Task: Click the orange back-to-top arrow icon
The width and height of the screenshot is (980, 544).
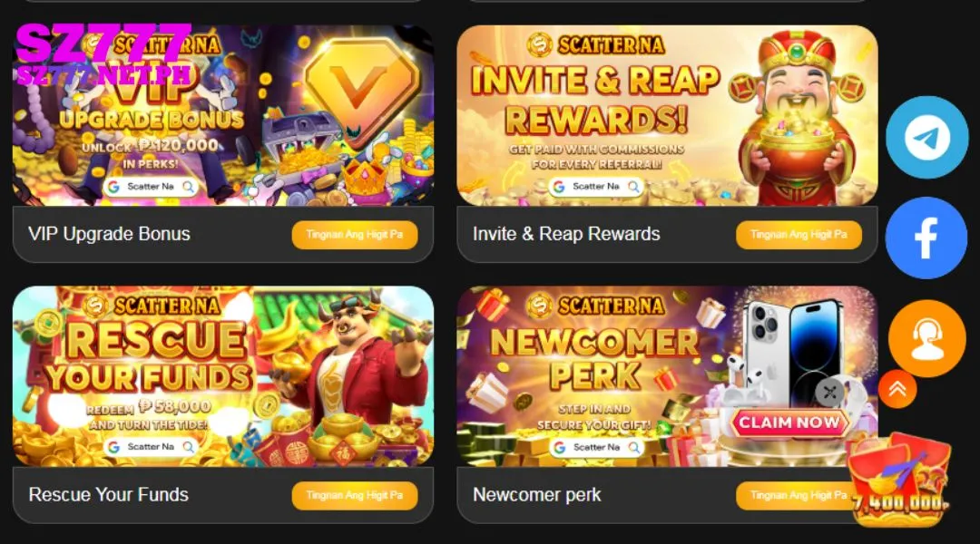Action: 897,389
